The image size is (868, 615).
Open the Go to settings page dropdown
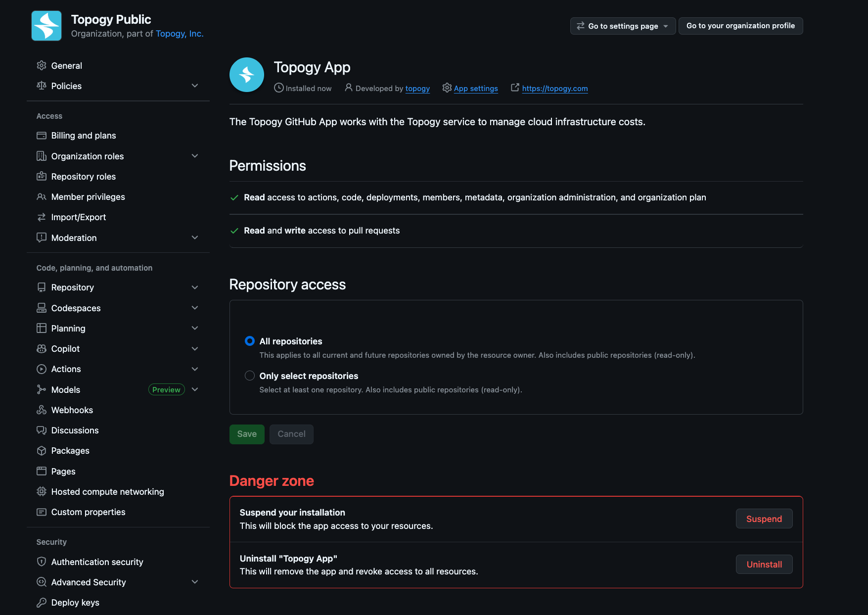point(623,26)
